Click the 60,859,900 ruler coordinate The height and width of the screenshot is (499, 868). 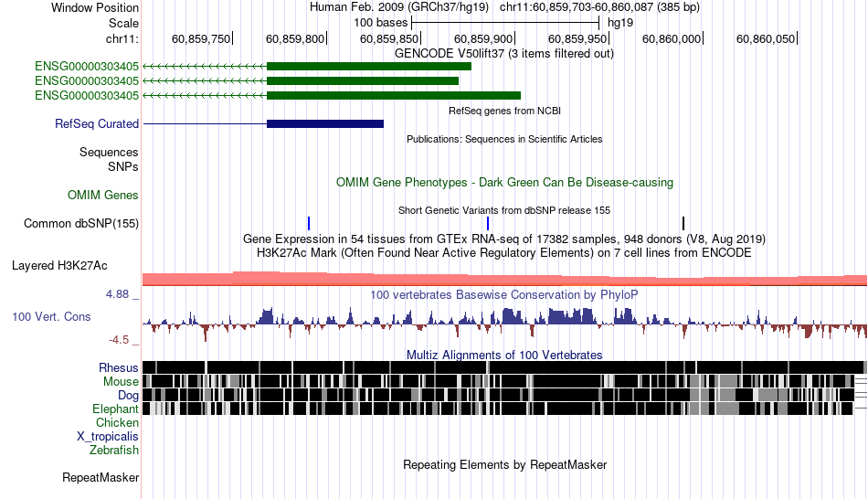click(x=483, y=38)
